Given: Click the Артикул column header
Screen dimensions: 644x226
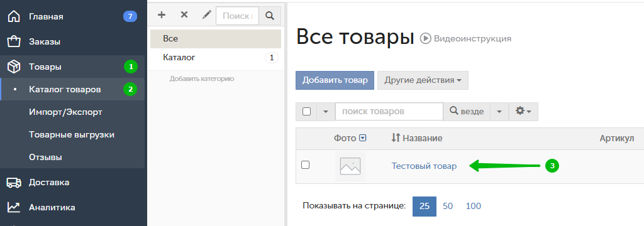Looking at the screenshot, I should pos(617,138).
